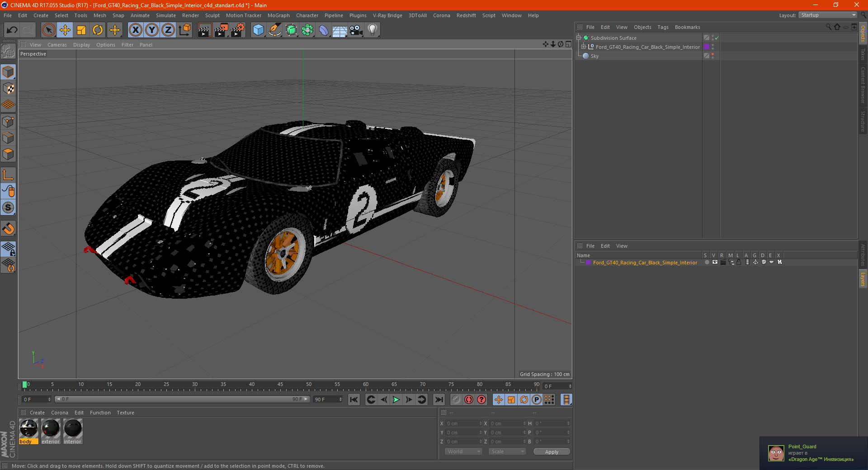The height and width of the screenshot is (470, 868).
Task: Render the current view icon
Action: point(204,30)
